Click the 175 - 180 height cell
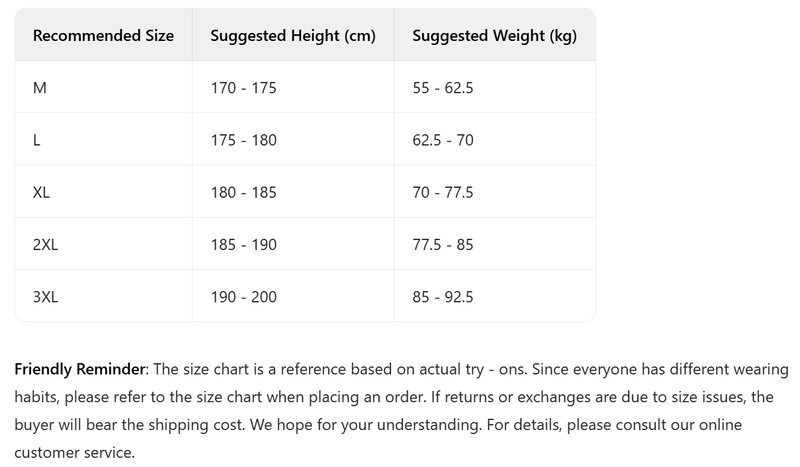Image resolution: width=800 pixels, height=467 pixels. coord(243,140)
